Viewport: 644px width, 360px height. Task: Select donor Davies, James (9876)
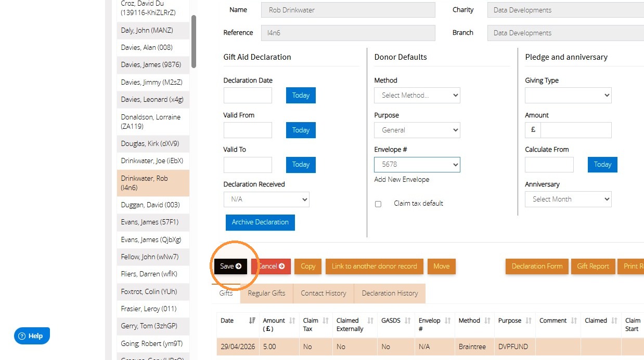click(153, 65)
